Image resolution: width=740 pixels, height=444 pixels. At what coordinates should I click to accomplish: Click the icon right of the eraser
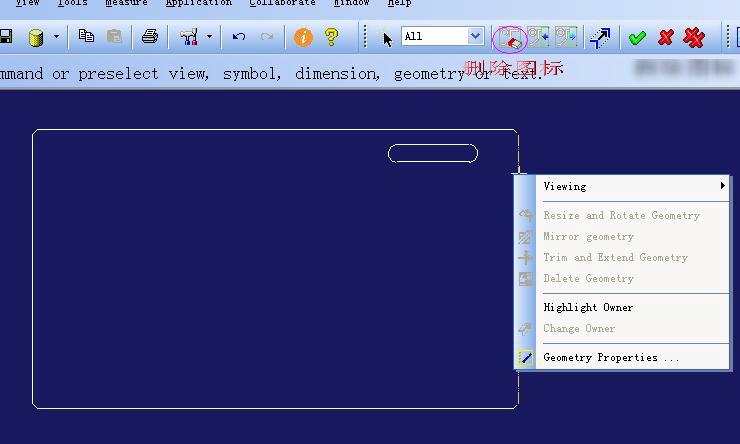coord(538,37)
